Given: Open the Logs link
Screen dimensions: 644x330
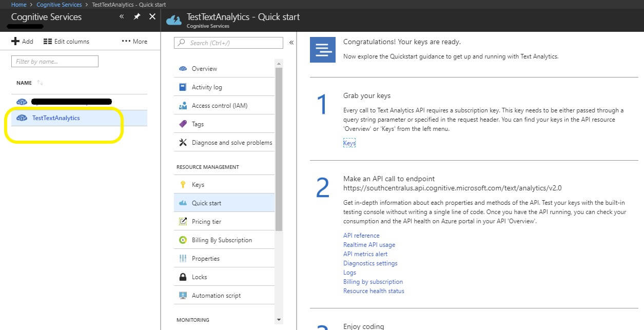Looking at the screenshot, I should click(349, 273).
